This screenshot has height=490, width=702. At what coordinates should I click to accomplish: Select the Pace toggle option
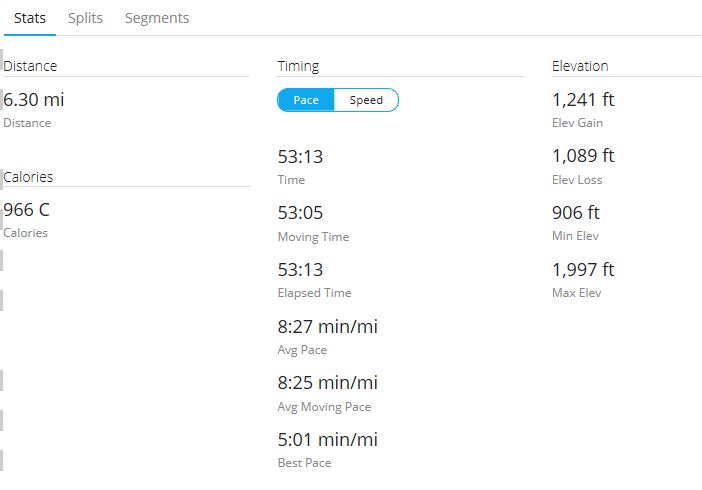(x=306, y=100)
